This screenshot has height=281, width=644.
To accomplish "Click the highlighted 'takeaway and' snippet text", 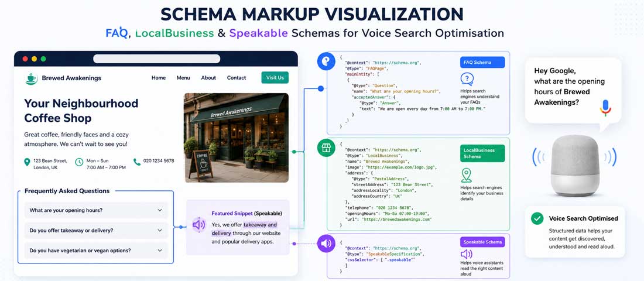I will 261,225.
